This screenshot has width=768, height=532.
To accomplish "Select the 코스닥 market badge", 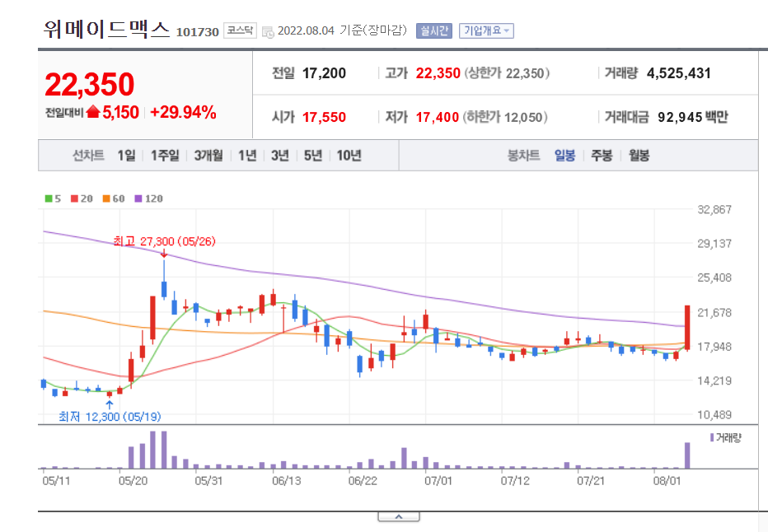I will coord(240,30).
